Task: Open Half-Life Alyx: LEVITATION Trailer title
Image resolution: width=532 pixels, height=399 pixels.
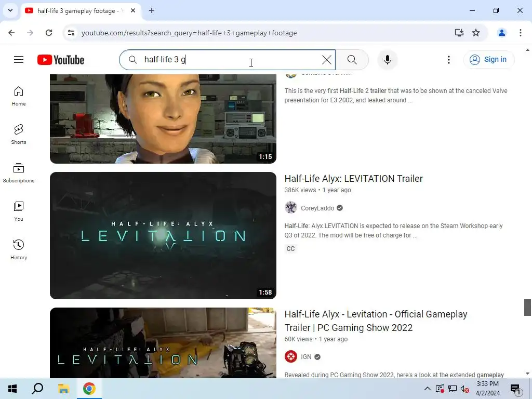Action: [353, 179]
